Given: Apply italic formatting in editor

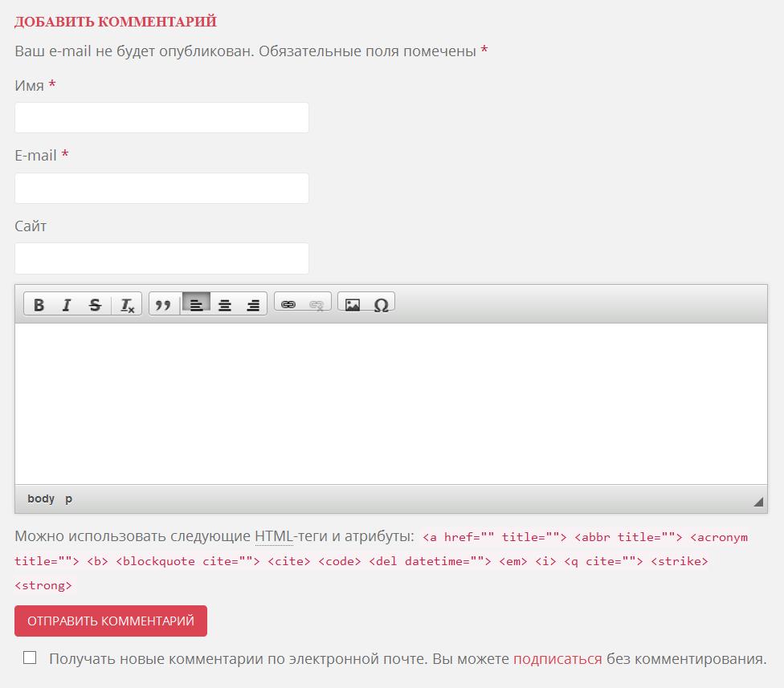Looking at the screenshot, I should [x=67, y=305].
